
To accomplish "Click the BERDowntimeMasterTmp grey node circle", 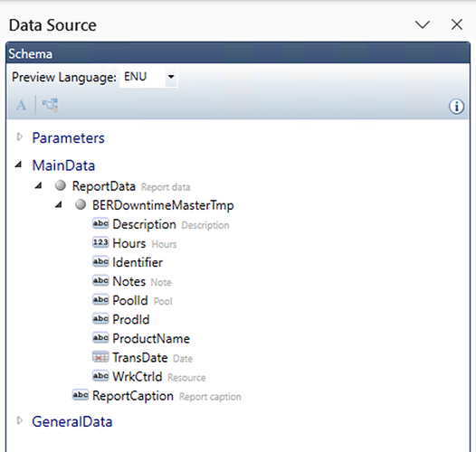I will (81, 205).
